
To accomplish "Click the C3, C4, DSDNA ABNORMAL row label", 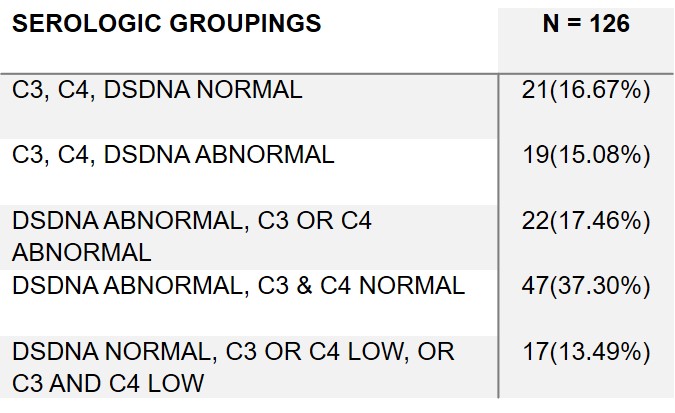I will coord(173,155).
